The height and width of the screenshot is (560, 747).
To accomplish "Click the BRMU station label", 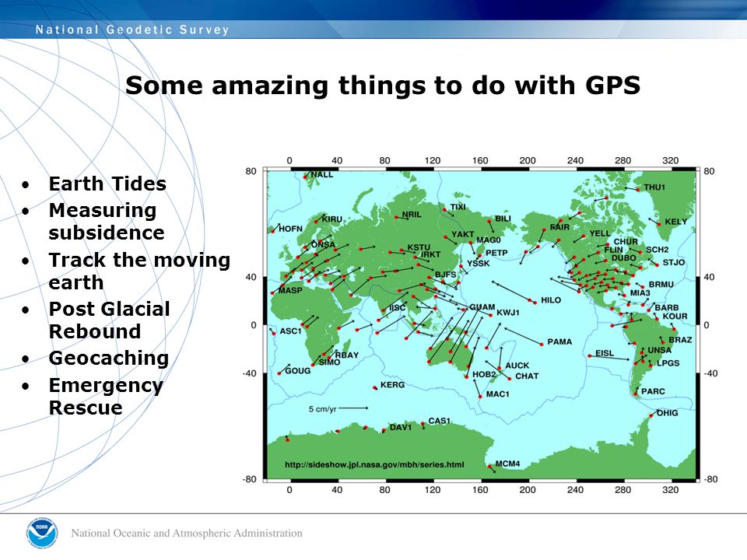I will point(661,285).
